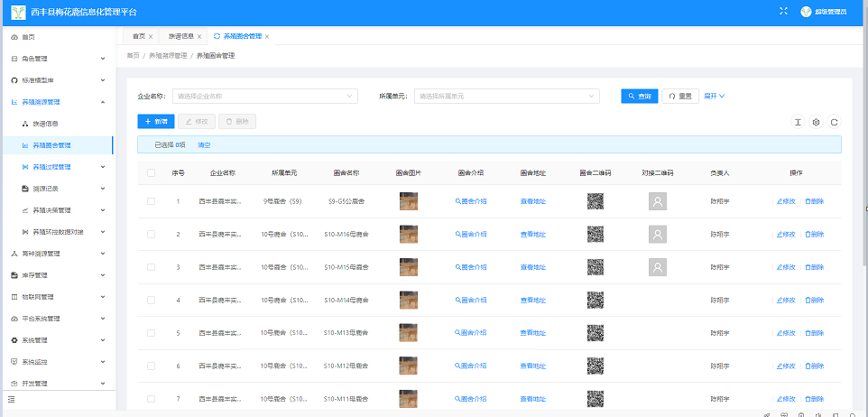The image size is (868, 417).
Task: Select 养殖圈舍管理 in the sidebar
Action: 58,145
